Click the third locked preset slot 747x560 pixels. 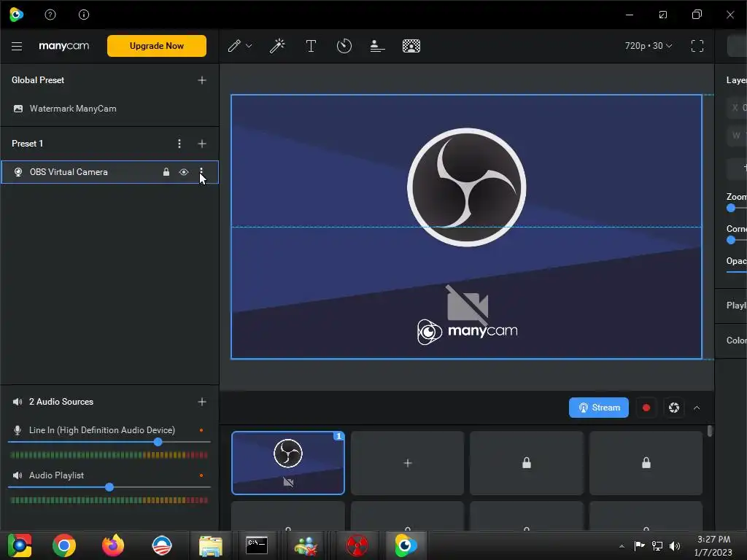click(527, 463)
